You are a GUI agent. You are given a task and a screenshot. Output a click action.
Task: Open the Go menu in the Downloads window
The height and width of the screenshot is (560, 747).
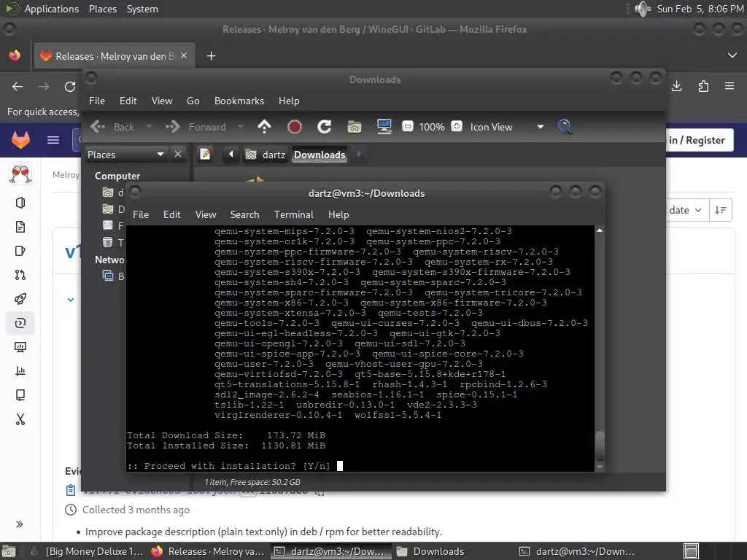tap(193, 101)
